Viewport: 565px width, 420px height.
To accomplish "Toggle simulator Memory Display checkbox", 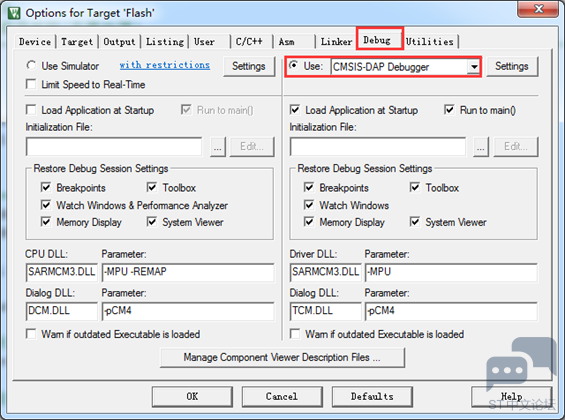I will tap(46, 222).
